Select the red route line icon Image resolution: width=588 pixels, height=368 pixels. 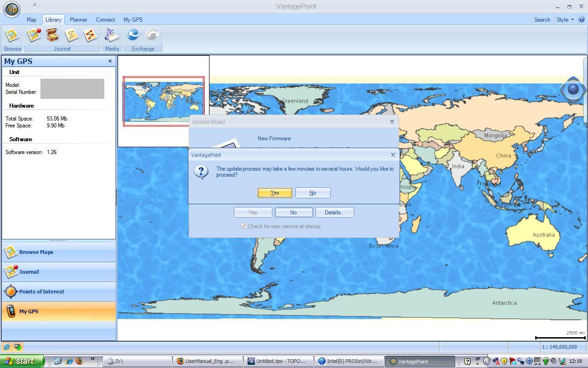pos(90,35)
